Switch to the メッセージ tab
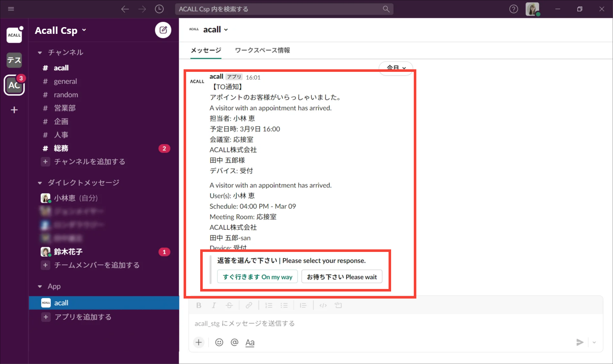This screenshot has height=364, width=613. (206, 50)
